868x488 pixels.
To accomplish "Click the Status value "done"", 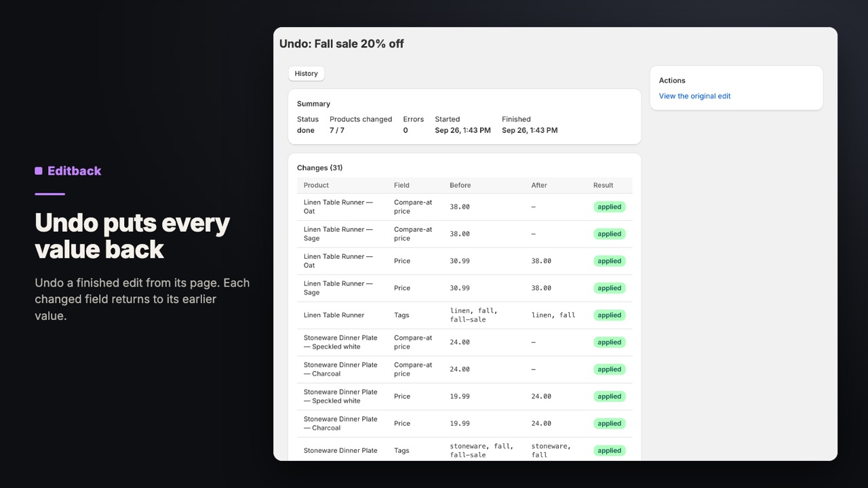I will (x=306, y=130).
